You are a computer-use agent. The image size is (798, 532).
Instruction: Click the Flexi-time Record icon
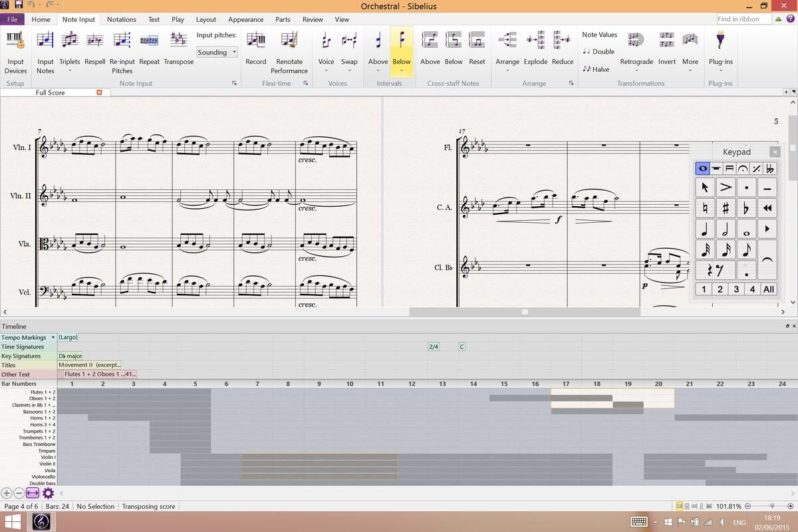(x=255, y=41)
